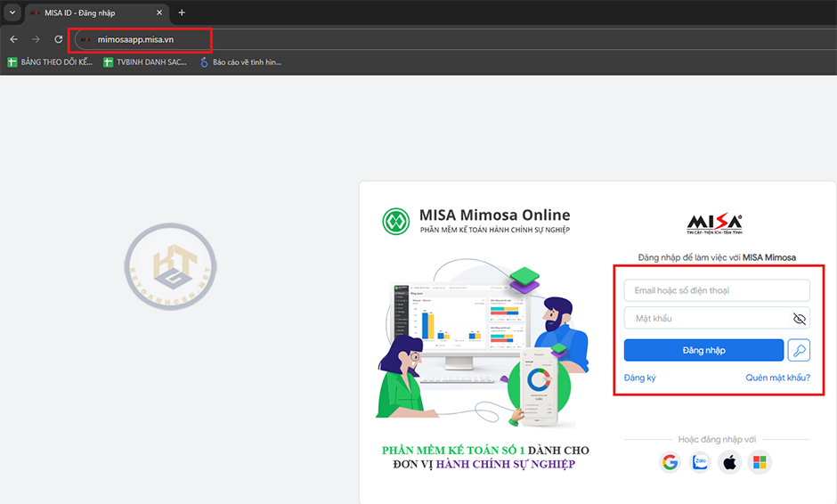Click the MISA brand logo above login
Image resolution: width=837 pixels, height=504 pixels.
[x=714, y=224]
